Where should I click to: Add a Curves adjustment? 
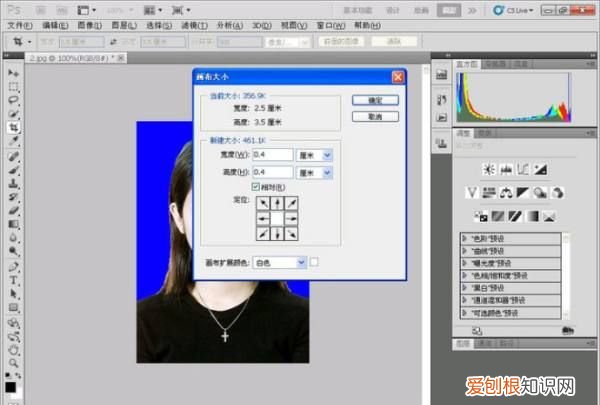click(x=523, y=169)
